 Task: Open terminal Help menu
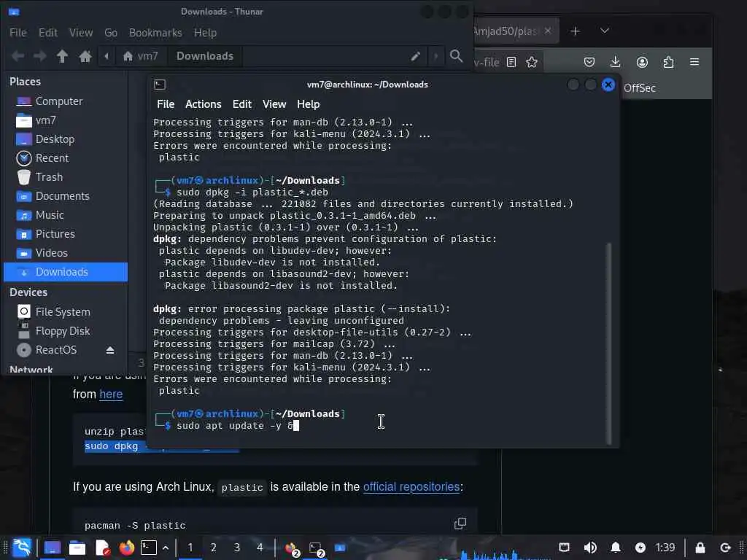(309, 104)
